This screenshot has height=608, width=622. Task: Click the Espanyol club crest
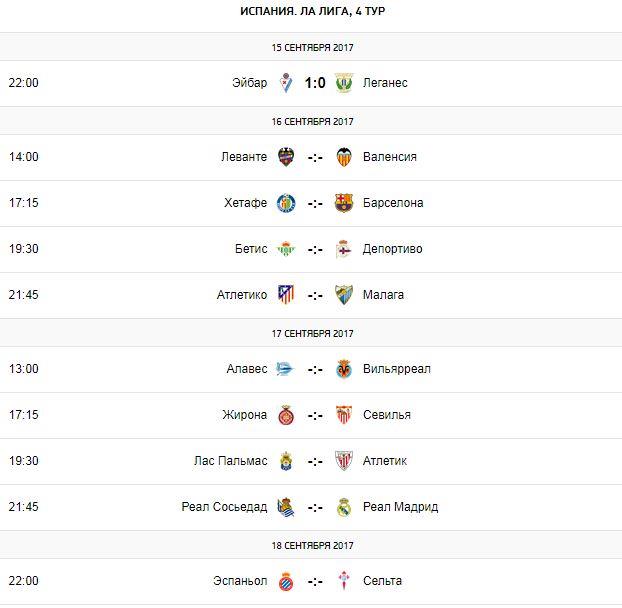coord(286,581)
